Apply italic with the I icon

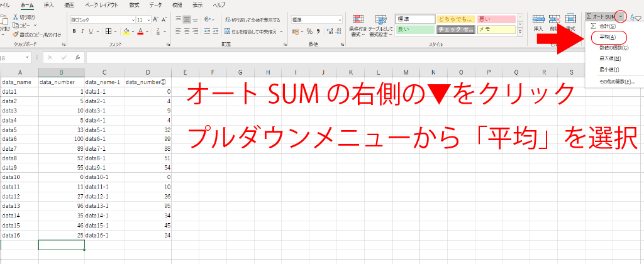coord(82,30)
